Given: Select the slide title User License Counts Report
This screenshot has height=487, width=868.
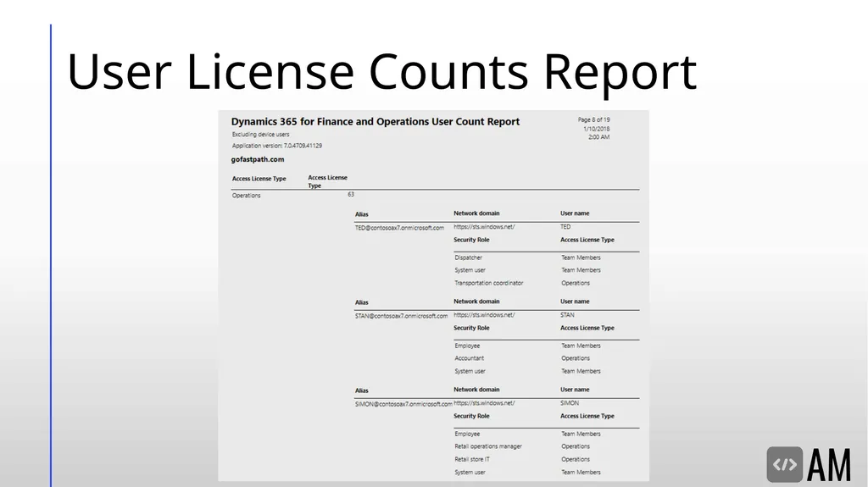Looking at the screenshot, I should point(381,72).
